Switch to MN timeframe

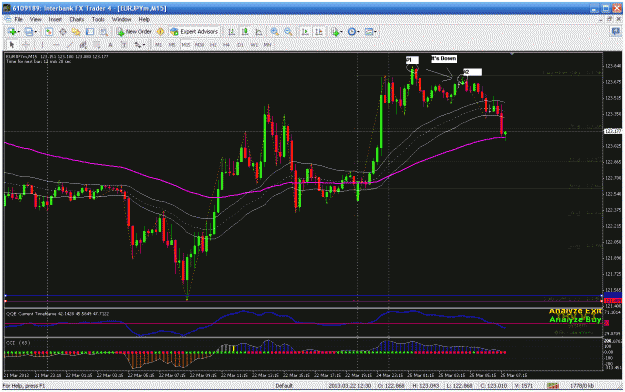click(267, 45)
